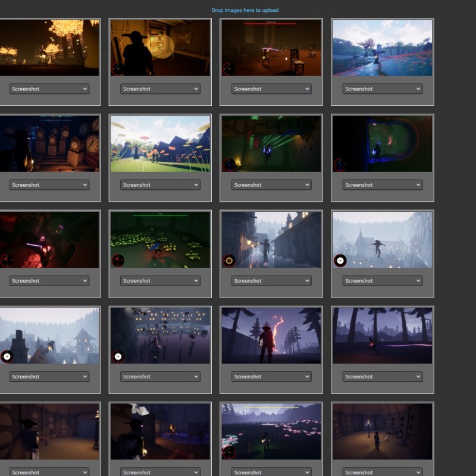Click the round room with lamp post thumbnail
The image size is (476, 476).
coord(382,431)
